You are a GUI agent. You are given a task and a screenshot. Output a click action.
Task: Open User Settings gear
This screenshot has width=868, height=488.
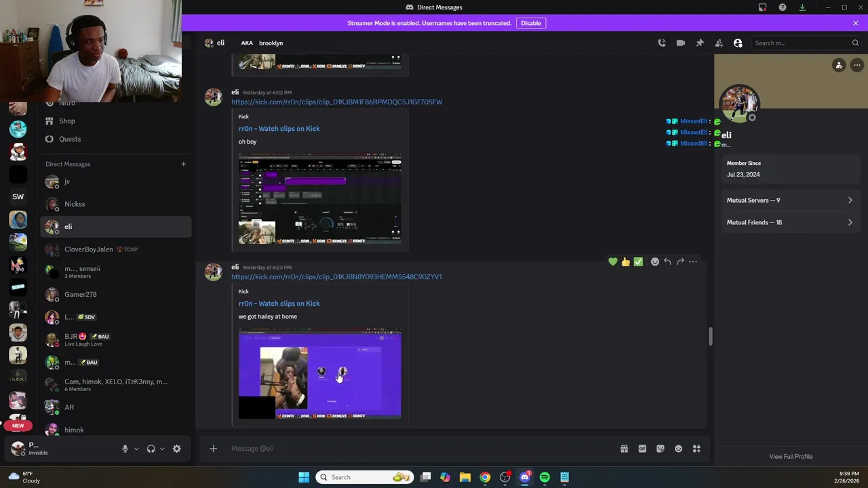177,449
